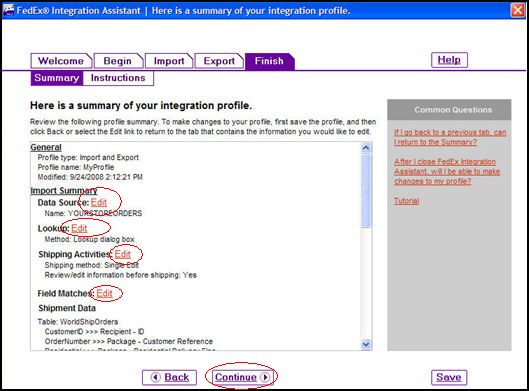Edit the Field Matches
The width and height of the screenshot is (529, 391).
pos(104,294)
